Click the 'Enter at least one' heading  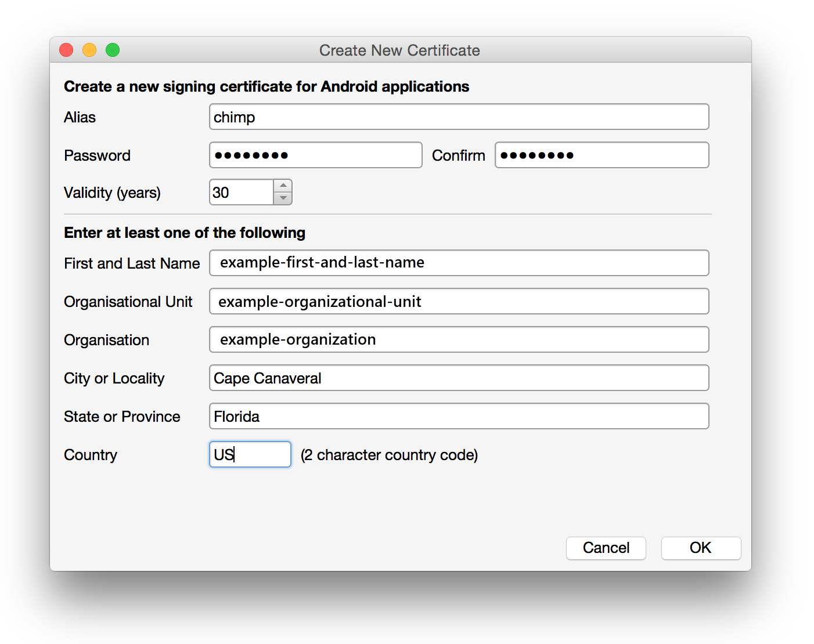coord(185,233)
